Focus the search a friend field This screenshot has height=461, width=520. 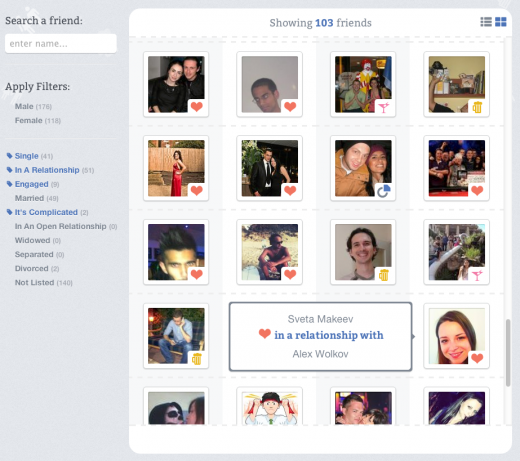pos(61,43)
